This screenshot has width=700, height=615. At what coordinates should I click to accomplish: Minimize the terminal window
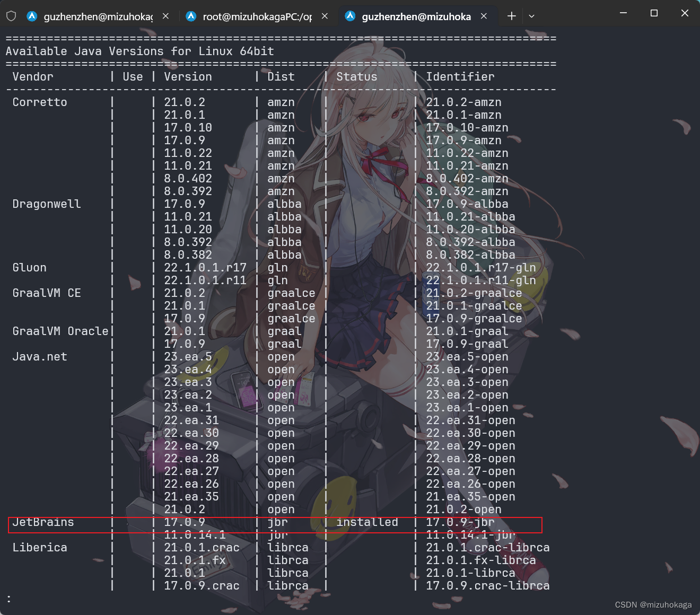click(623, 13)
